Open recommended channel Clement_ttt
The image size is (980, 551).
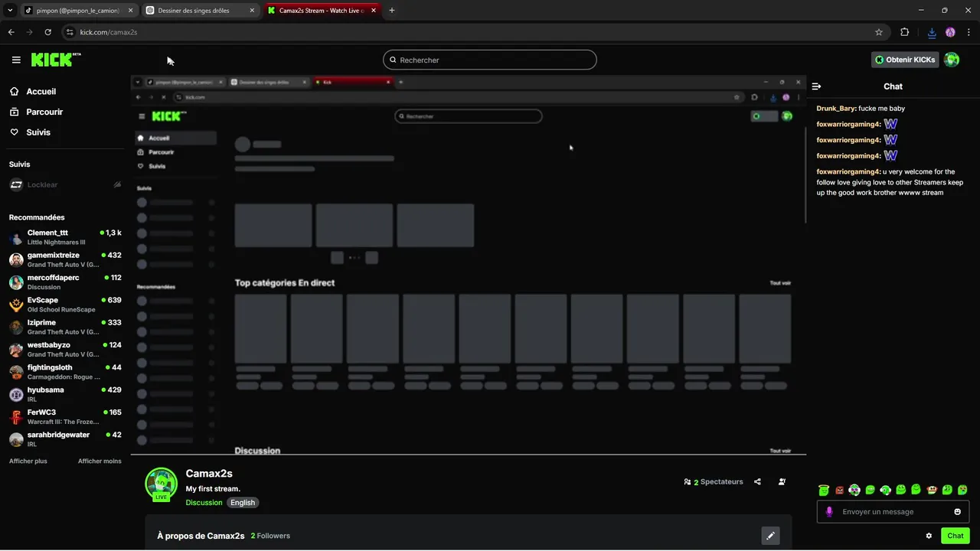(x=65, y=237)
